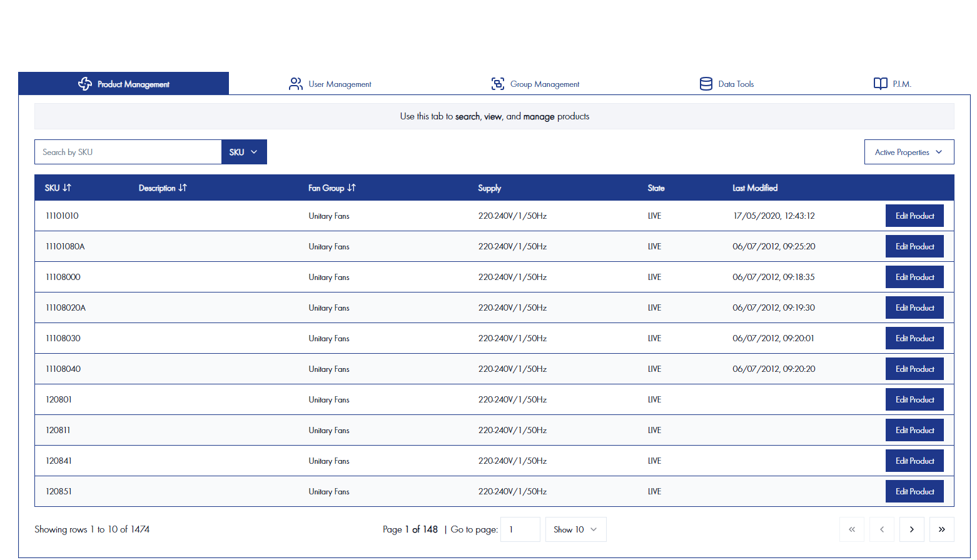Open the SKU search type dropdown
The height and width of the screenshot is (560, 977).
coord(244,152)
